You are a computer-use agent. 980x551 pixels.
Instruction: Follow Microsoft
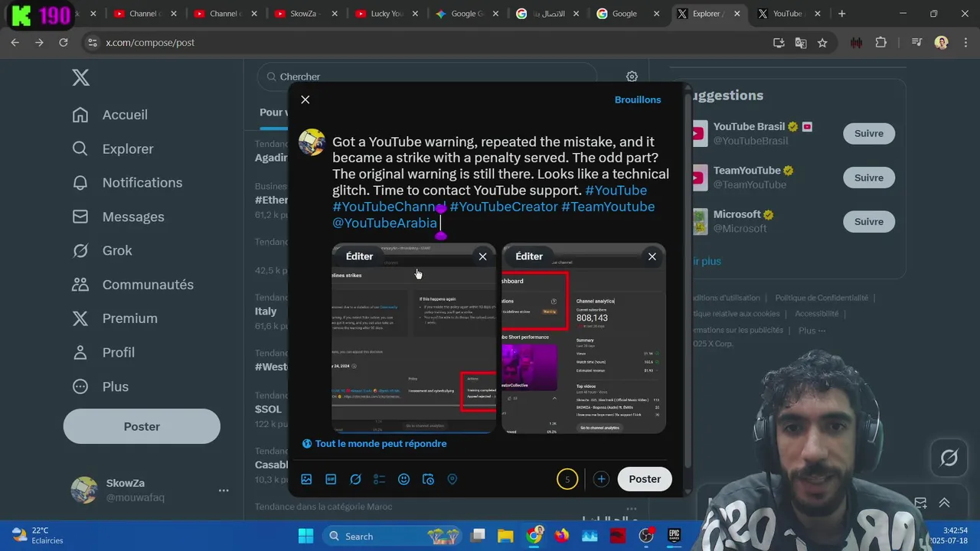868,222
